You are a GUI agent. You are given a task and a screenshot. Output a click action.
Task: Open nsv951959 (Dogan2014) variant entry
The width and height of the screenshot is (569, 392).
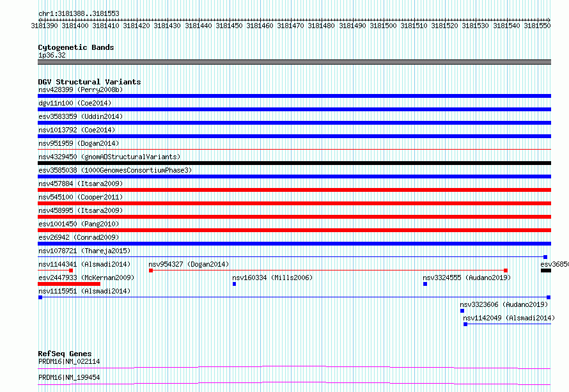[x=79, y=143]
